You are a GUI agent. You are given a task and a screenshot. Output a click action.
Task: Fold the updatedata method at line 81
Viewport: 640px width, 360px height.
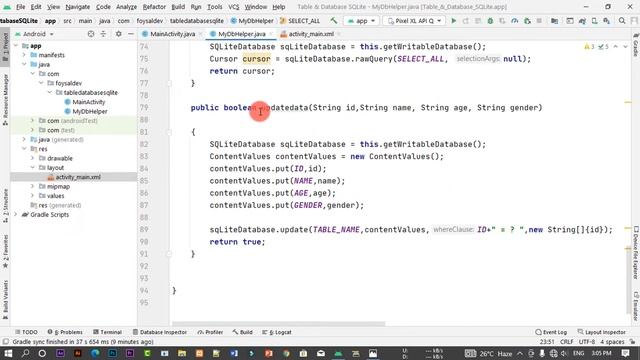point(169,132)
